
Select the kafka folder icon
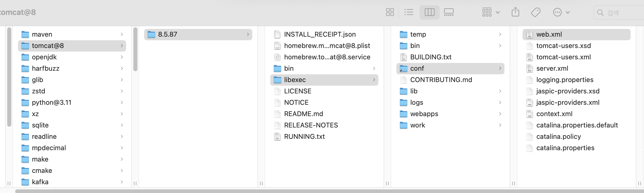point(25,182)
